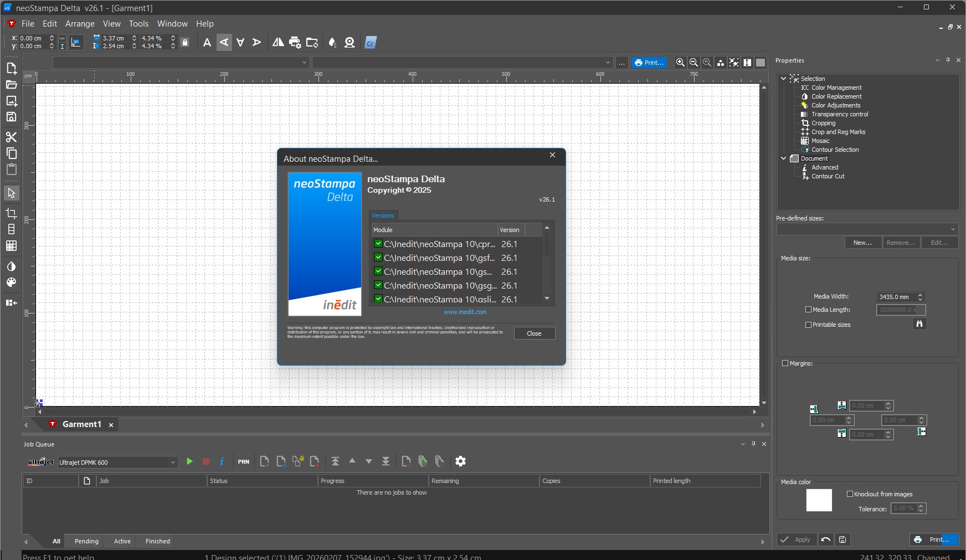Uncheck the module row ending in gsf
The image size is (966, 560).
(x=378, y=258)
